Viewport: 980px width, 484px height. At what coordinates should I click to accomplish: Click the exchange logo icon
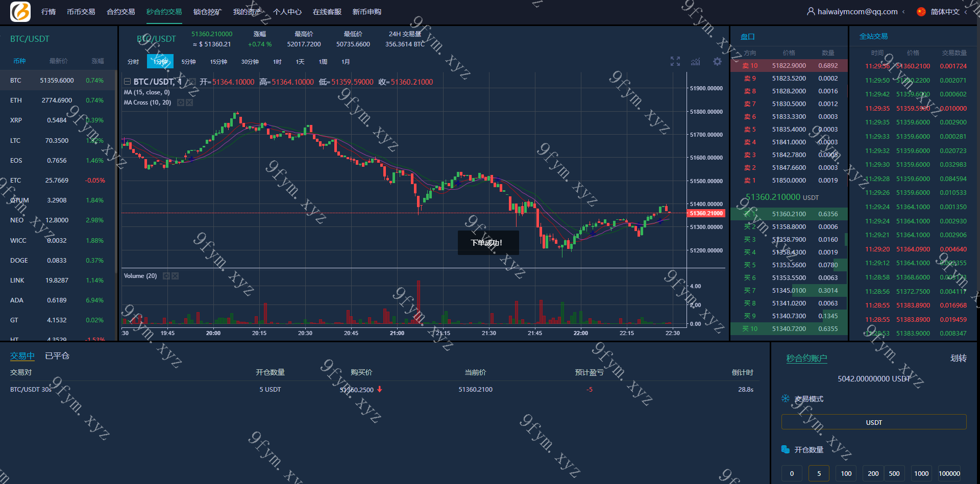(20, 12)
